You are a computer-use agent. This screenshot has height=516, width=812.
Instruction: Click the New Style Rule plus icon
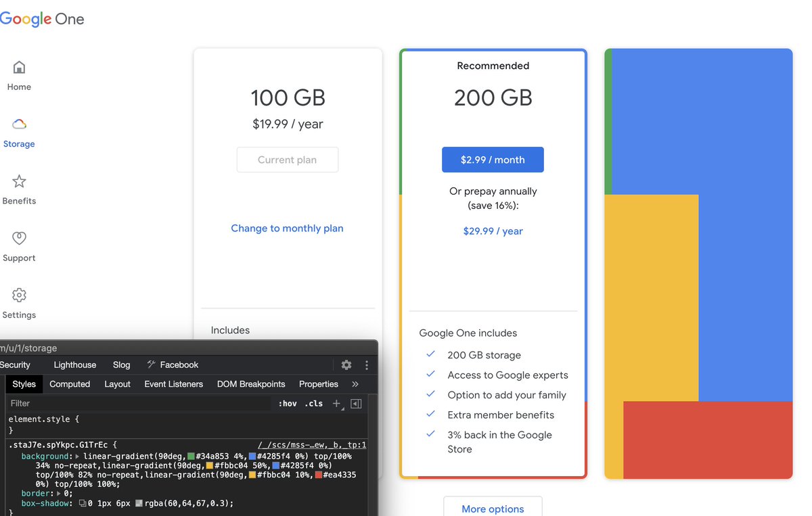(x=336, y=403)
